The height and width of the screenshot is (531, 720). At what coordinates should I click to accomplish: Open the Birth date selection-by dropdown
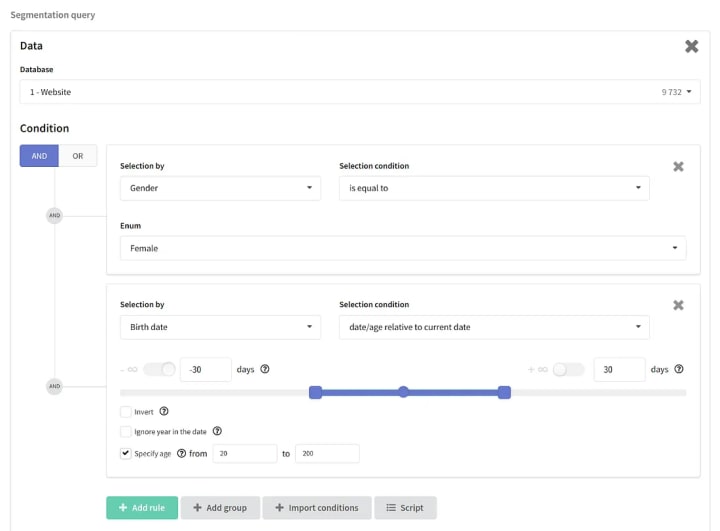click(220, 327)
